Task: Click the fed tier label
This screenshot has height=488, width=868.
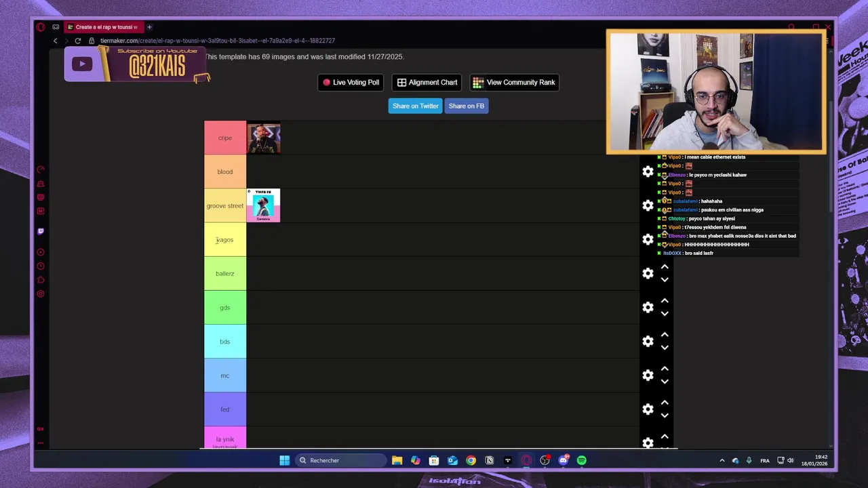Action: (225, 409)
